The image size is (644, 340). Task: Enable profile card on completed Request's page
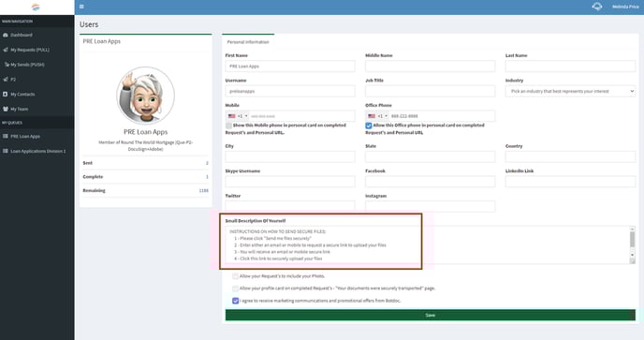tap(235, 288)
